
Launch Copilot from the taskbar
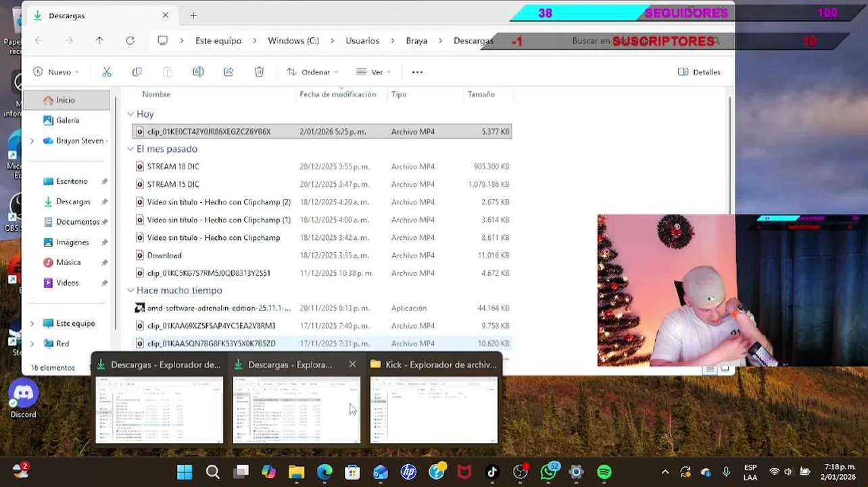pyautogui.click(x=269, y=472)
